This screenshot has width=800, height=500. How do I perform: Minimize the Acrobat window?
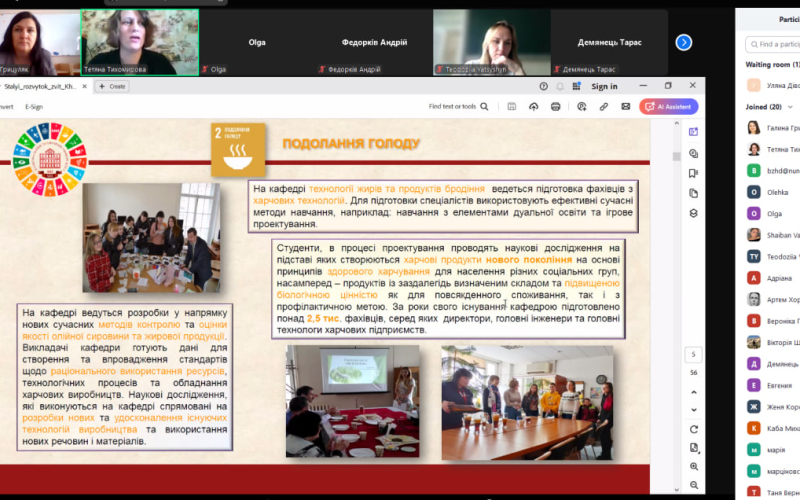pos(643,86)
